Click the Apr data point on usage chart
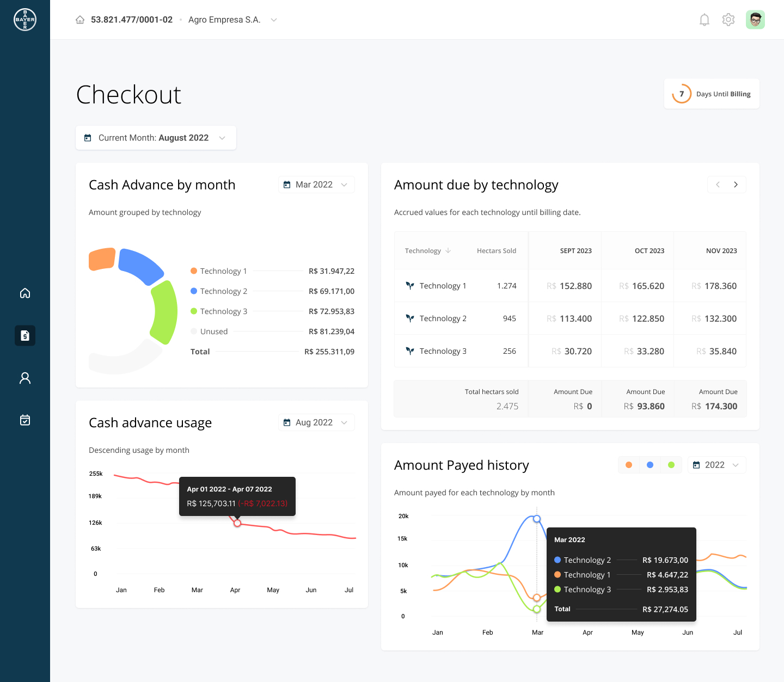784x682 pixels. pyautogui.click(x=237, y=523)
